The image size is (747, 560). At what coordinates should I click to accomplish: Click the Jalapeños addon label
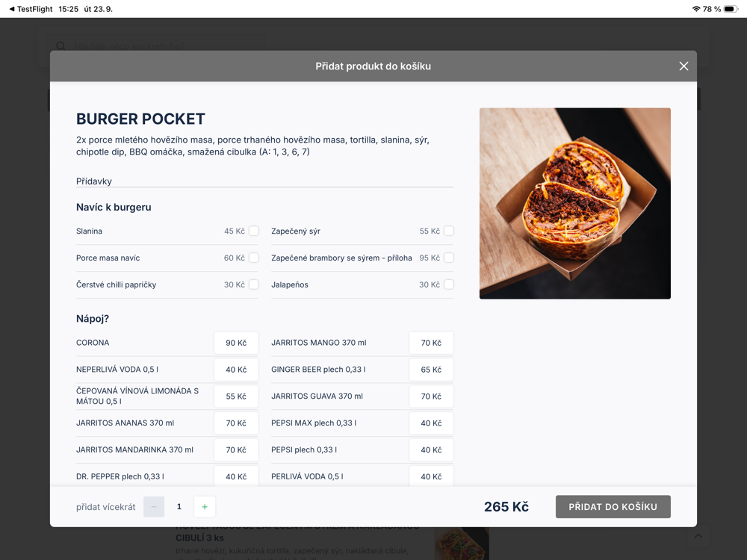pos(290,284)
